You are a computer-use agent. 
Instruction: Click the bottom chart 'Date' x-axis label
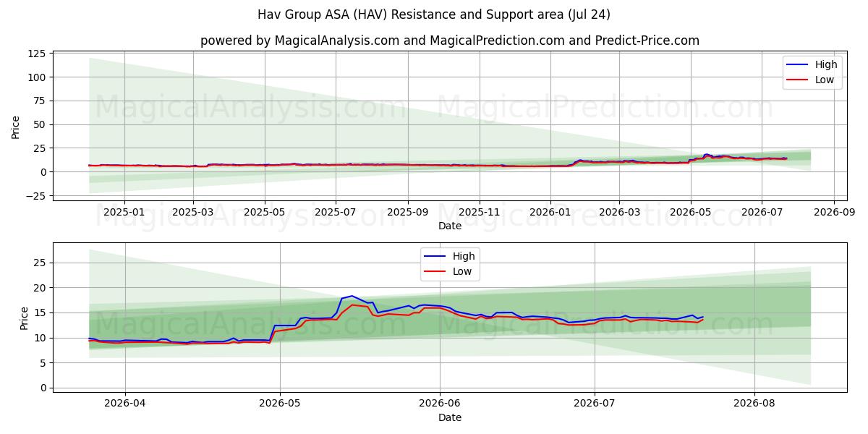click(450, 417)
